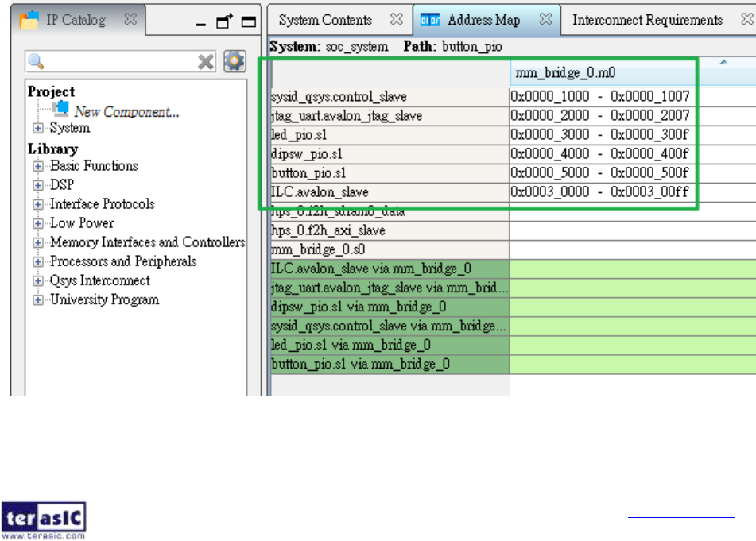Switch to the System Contents tab

[x=325, y=20]
